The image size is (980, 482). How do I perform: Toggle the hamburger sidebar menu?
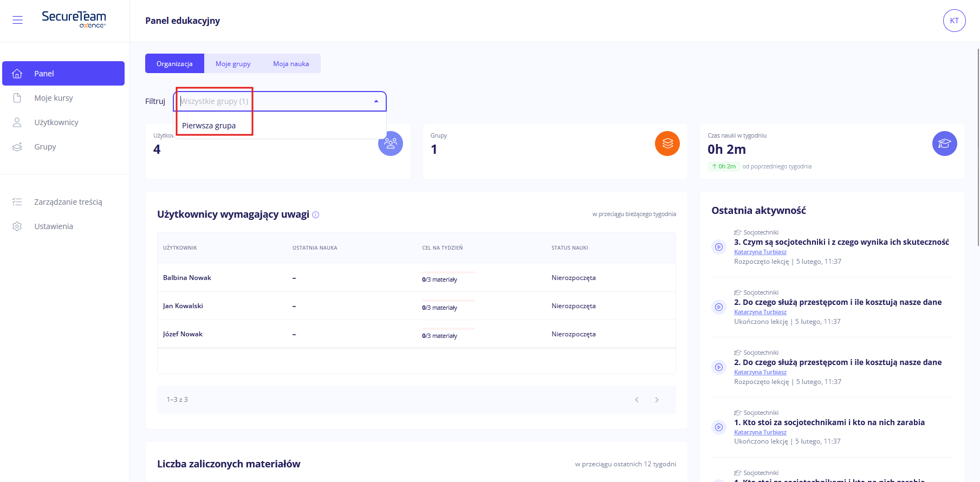(x=17, y=20)
